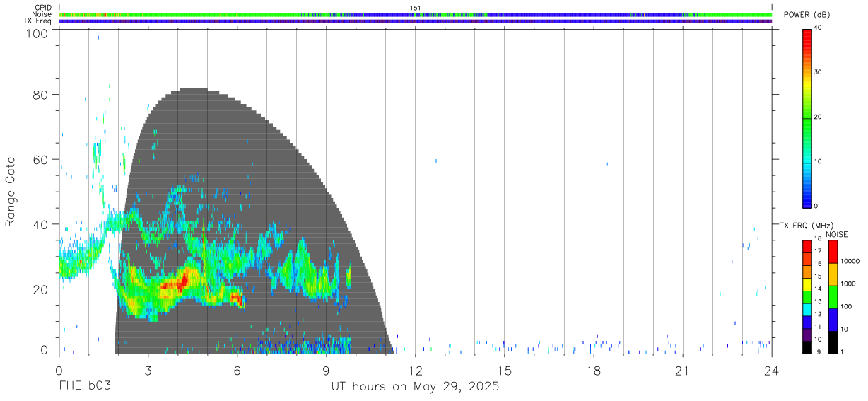Image resolution: width=868 pixels, height=401 pixels.
Task: Click the x-axis tick label 3
Action: pos(148,371)
